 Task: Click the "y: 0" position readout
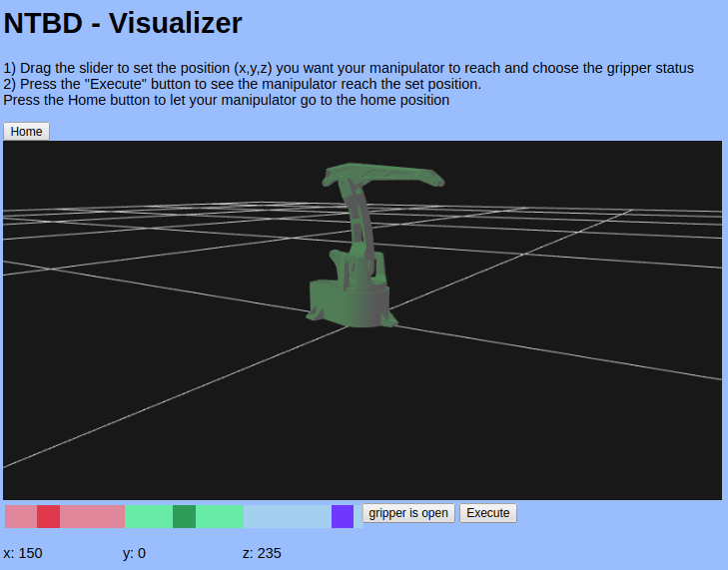[134, 553]
